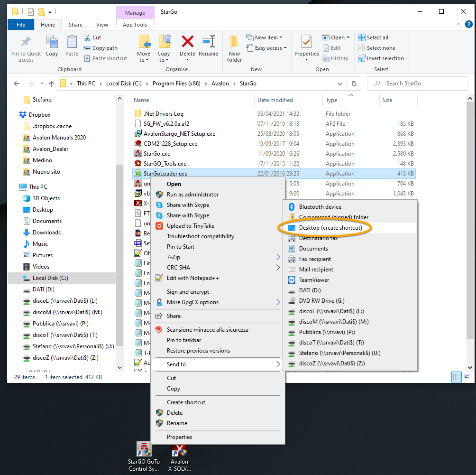Open the ribbon's Open dropdown arrow
The image size is (476, 475).
[348, 37]
